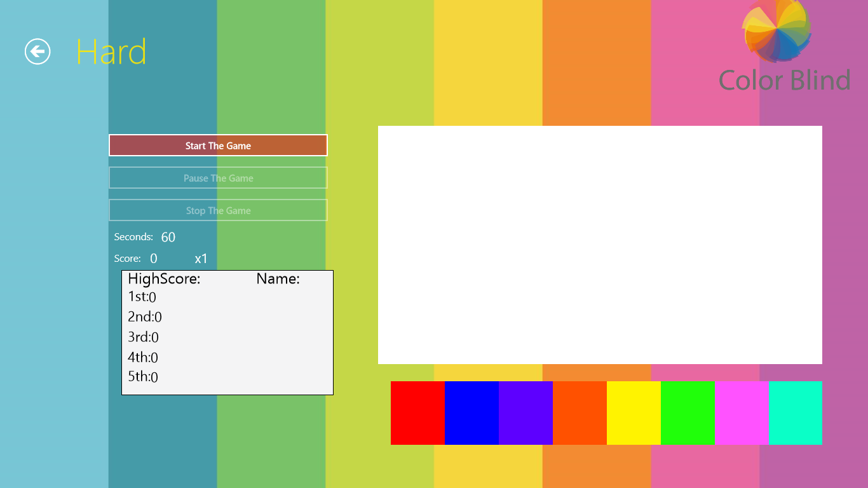
Task: Click the x1 score multiplier
Action: [201, 259]
